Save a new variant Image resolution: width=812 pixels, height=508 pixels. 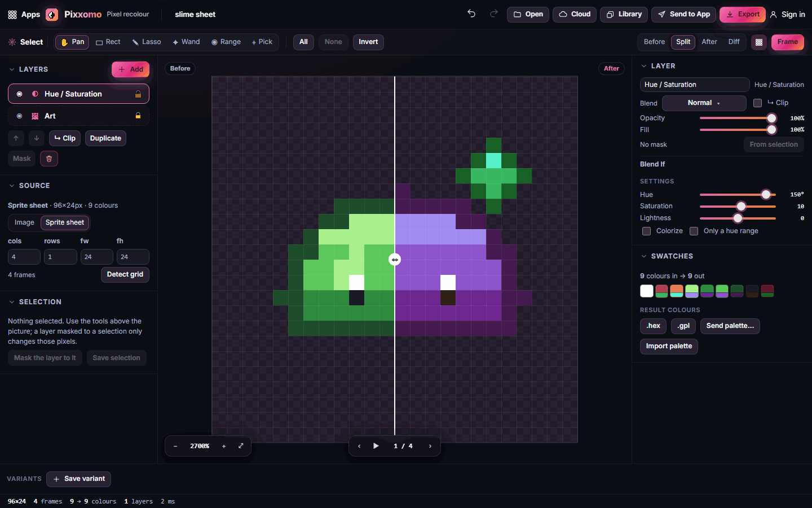point(79,479)
